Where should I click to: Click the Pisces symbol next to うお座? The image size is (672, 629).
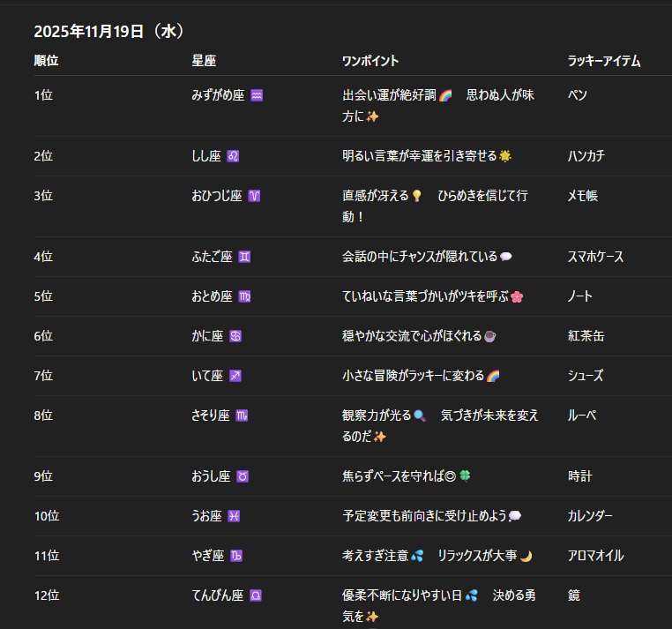pos(234,516)
